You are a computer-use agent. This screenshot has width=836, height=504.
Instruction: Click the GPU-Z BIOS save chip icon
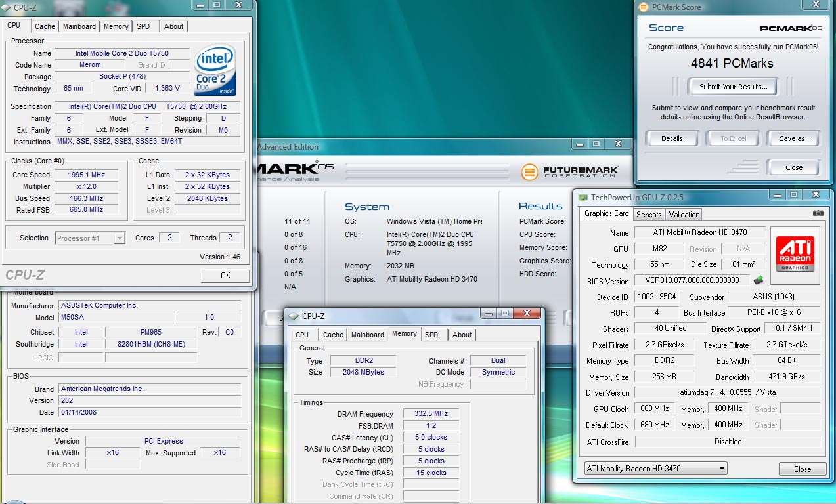(x=759, y=280)
